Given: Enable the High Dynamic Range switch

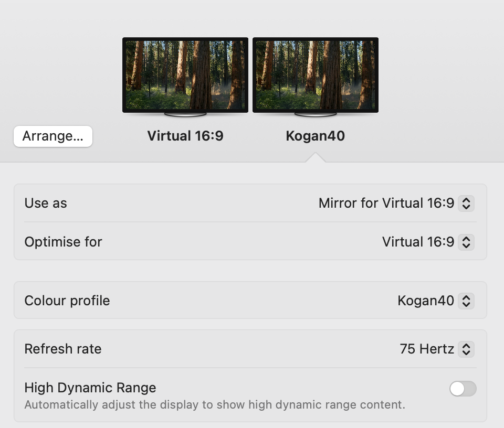Looking at the screenshot, I should point(463,389).
